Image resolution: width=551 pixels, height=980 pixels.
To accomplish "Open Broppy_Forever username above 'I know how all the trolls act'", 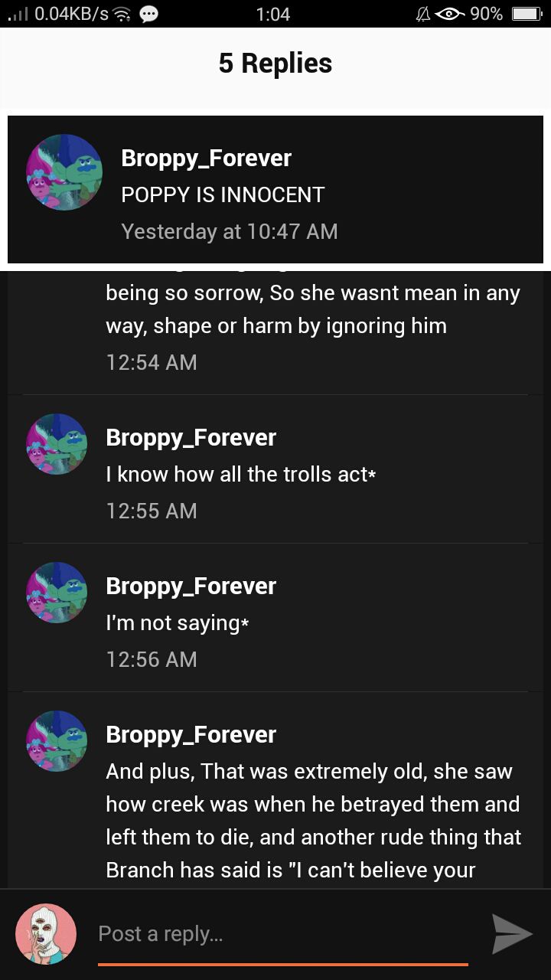I will [x=191, y=438].
